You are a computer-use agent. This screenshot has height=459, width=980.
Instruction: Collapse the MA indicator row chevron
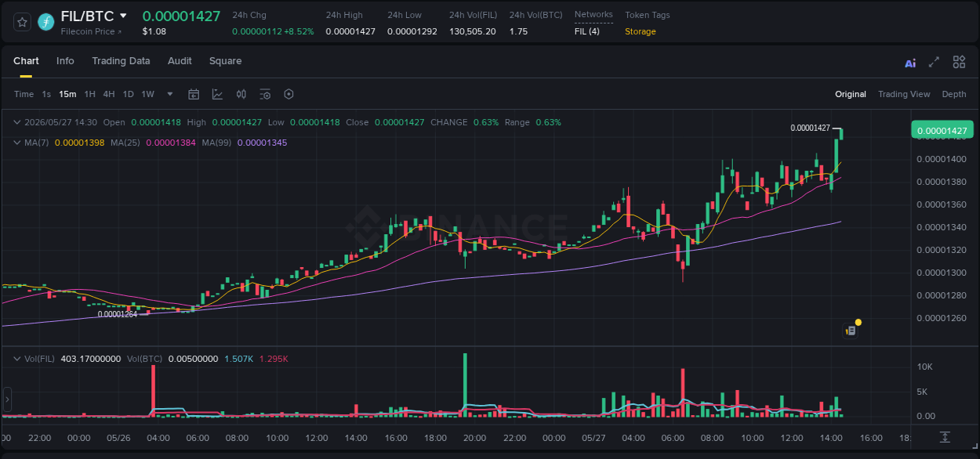point(17,143)
